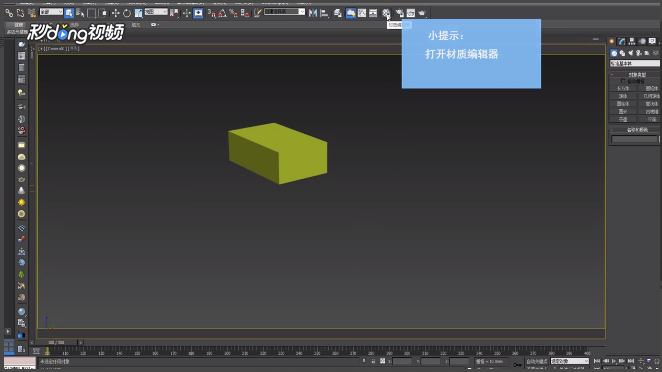Click the 圆环 Torus button
Image resolution: width=662 pixels, height=372 pixels.
(x=623, y=111)
